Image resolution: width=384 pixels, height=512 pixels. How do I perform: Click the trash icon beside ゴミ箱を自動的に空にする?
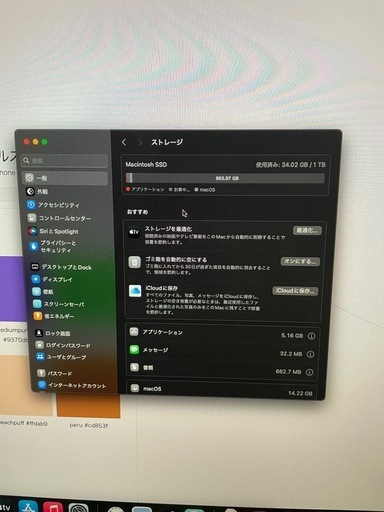click(x=134, y=262)
